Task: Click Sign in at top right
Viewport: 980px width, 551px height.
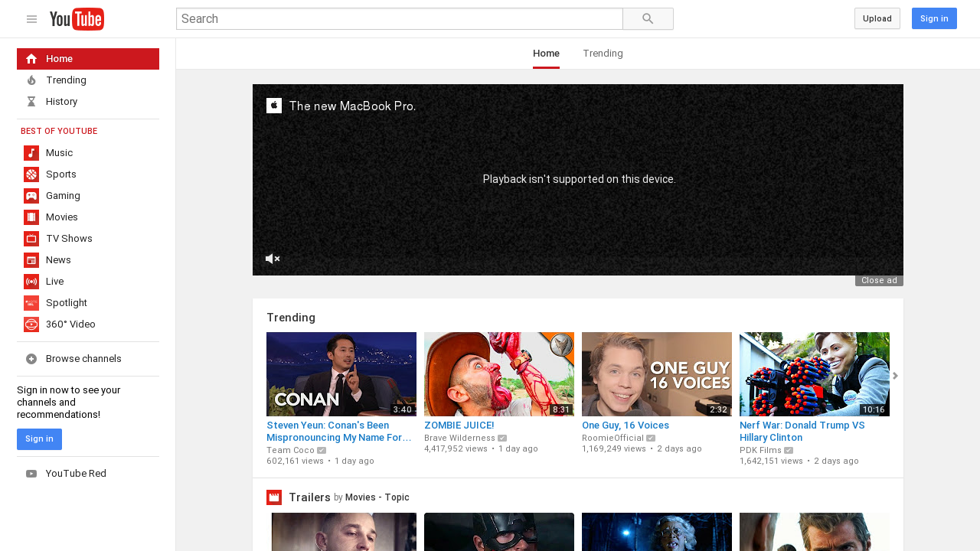Action: tap(934, 18)
